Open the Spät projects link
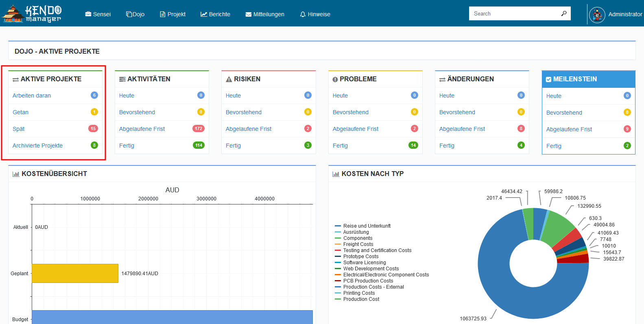 pyautogui.click(x=18, y=129)
